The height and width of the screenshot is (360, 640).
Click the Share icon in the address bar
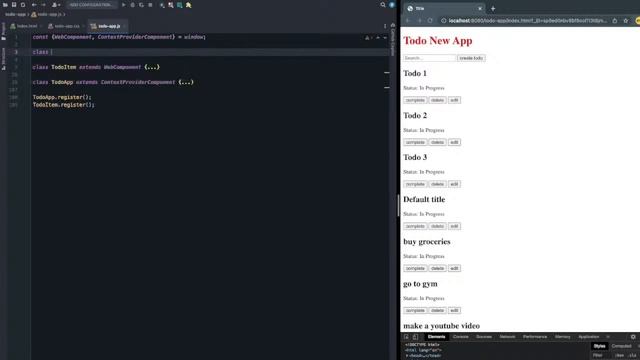click(615, 20)
